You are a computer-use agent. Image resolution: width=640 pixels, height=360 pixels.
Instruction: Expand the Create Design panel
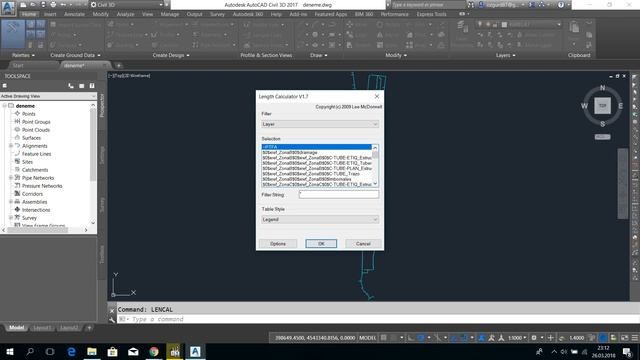[x=171, y=55]
